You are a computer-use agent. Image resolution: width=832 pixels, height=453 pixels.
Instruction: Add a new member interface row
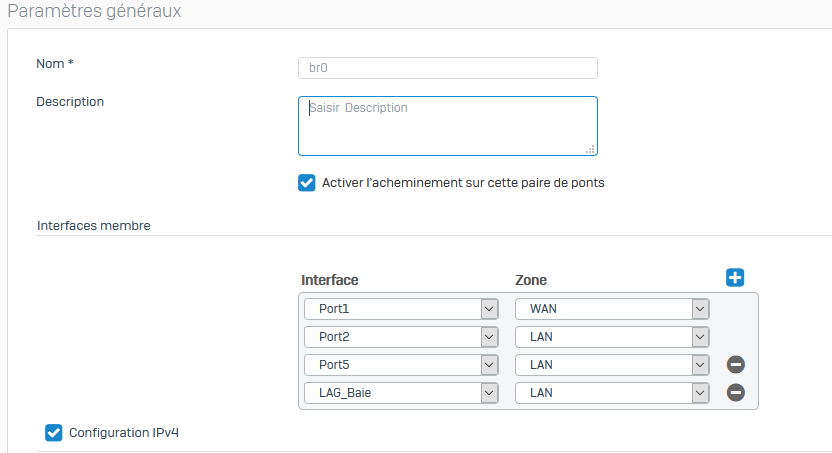pyautogui.click(x=735, y=277)
